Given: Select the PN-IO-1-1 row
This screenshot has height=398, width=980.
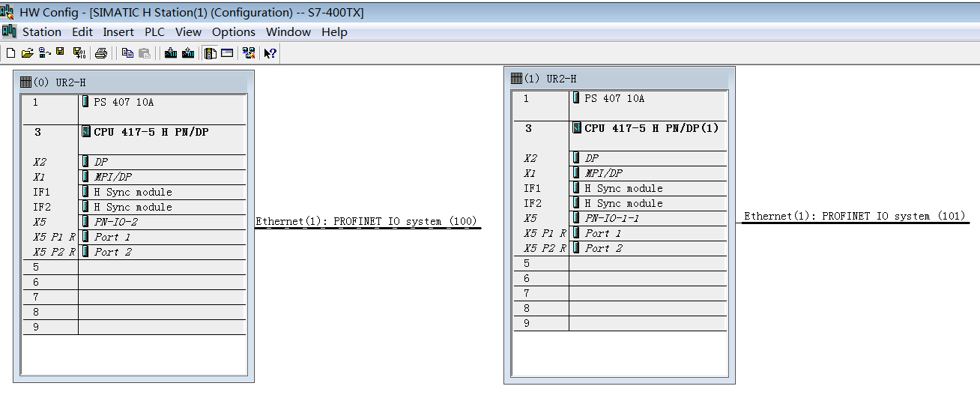Looking at the screenshot, I should coord(620,218).
